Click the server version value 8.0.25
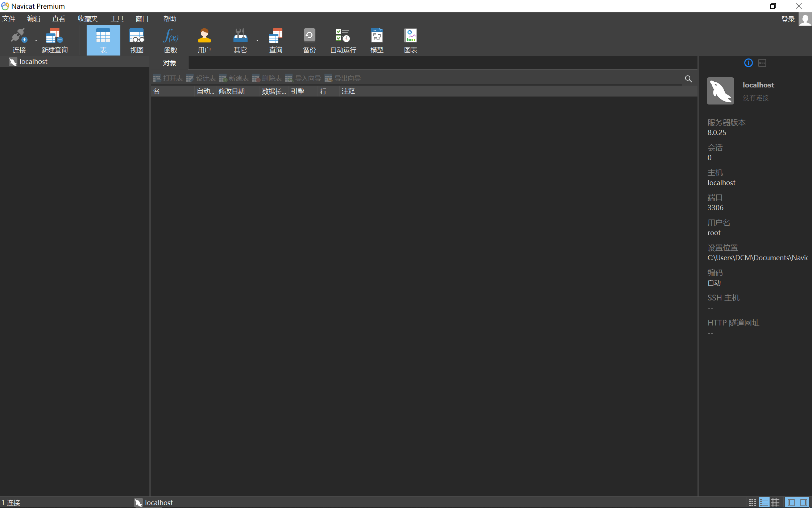The image size is (812, 508). tap(717, 133)
